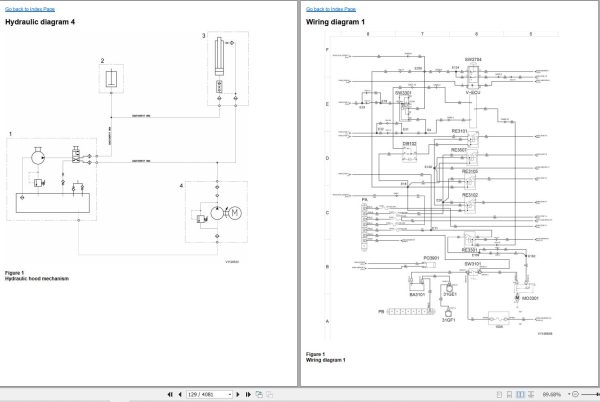Click the hydraulic cylinder in component 3
Viewport: 600px width, 402px height.
point(218,56)
